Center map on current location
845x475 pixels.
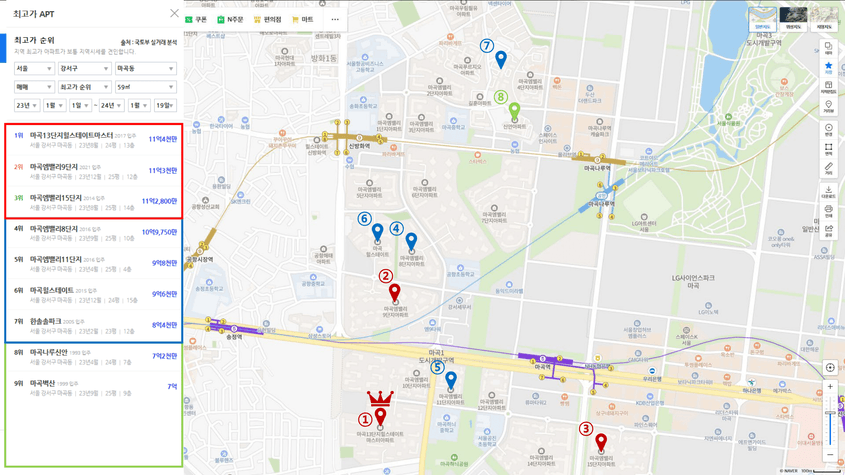point(830,367)
